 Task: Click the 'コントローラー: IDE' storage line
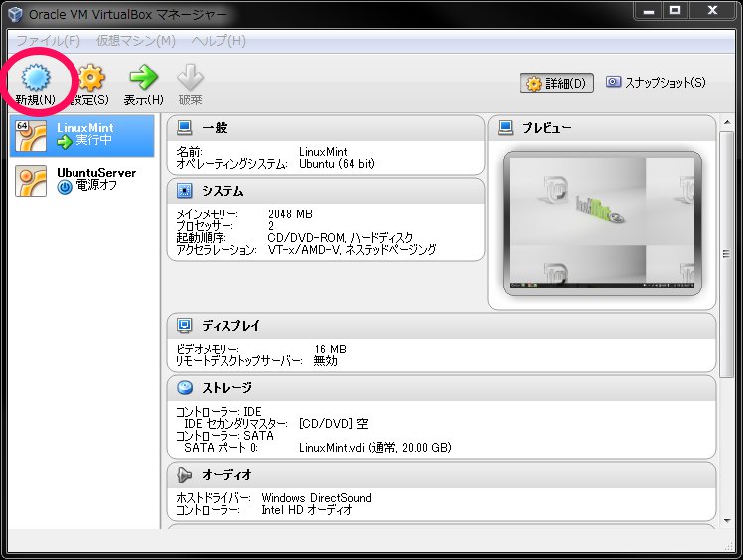point(219,412)
